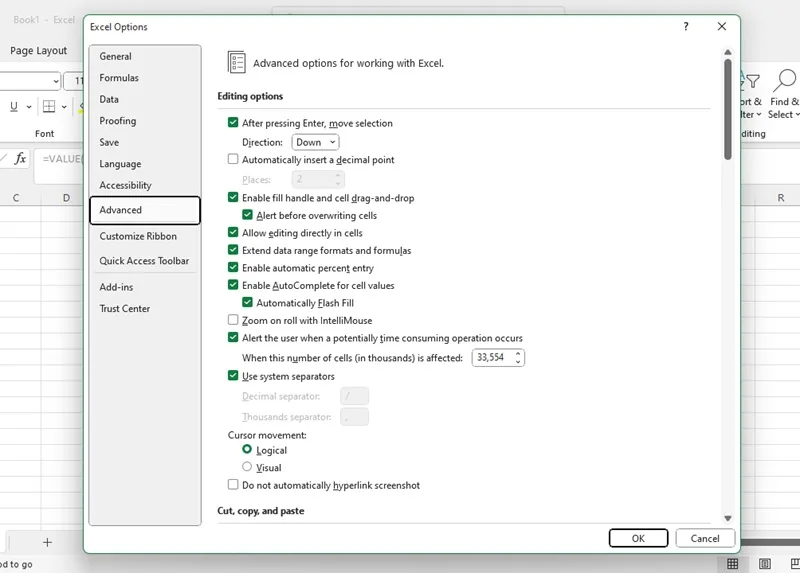This screenshot has width=800, height=573.
Task: Expand the Borders dropdown arrow
Action: coord(64,107)
